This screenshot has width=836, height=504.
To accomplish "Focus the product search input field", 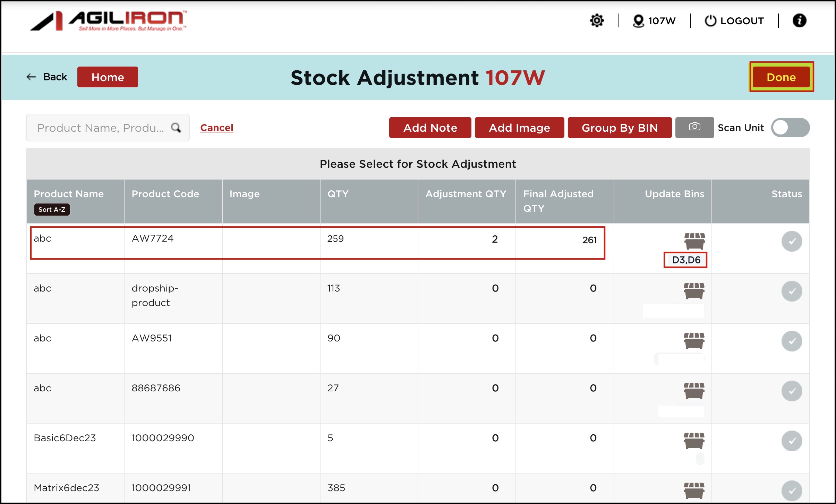I will (x=101, y=128).
